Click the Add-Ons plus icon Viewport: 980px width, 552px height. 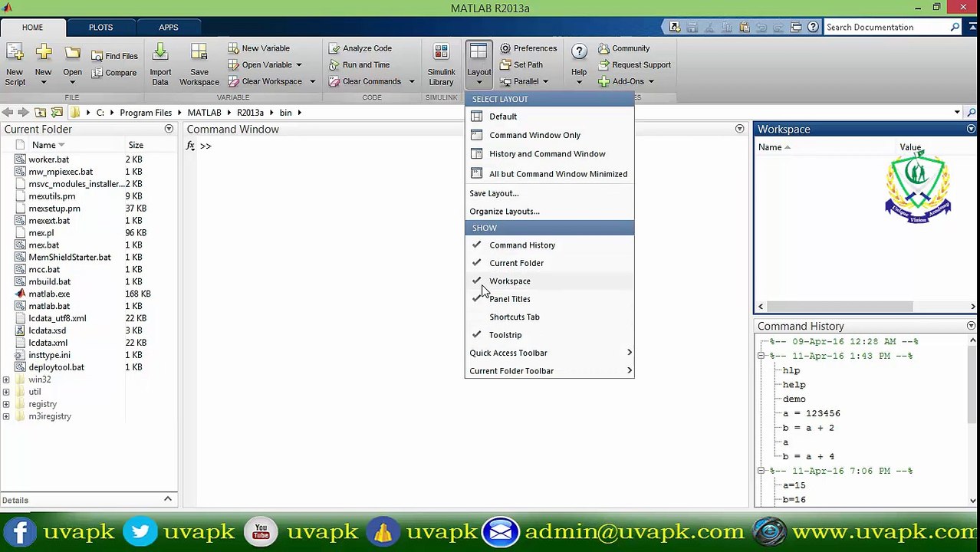coord(603,81)
